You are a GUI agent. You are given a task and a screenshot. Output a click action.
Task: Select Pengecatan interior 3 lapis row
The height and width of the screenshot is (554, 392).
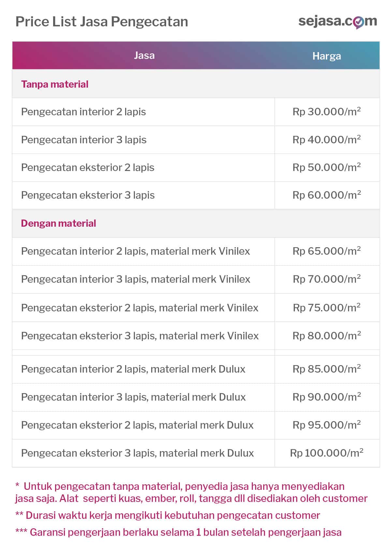pos(196,140)
